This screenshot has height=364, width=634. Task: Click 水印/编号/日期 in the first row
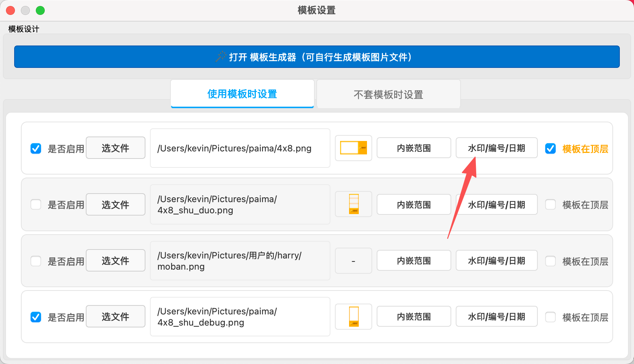click(496, 148)
